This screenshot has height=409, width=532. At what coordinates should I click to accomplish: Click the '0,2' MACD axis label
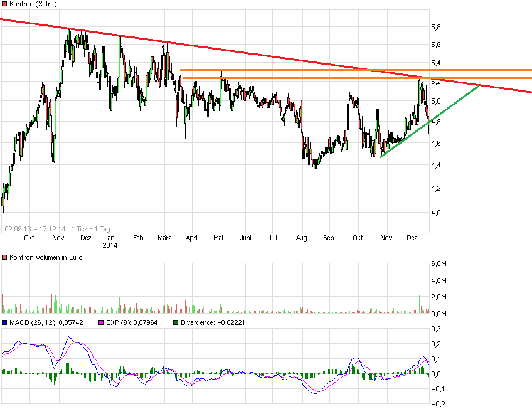pyautogui.click(x=436, y=344)
